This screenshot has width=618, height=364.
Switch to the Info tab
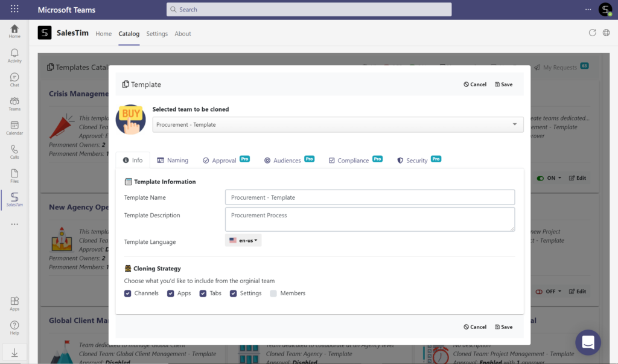tap(133, 160)
